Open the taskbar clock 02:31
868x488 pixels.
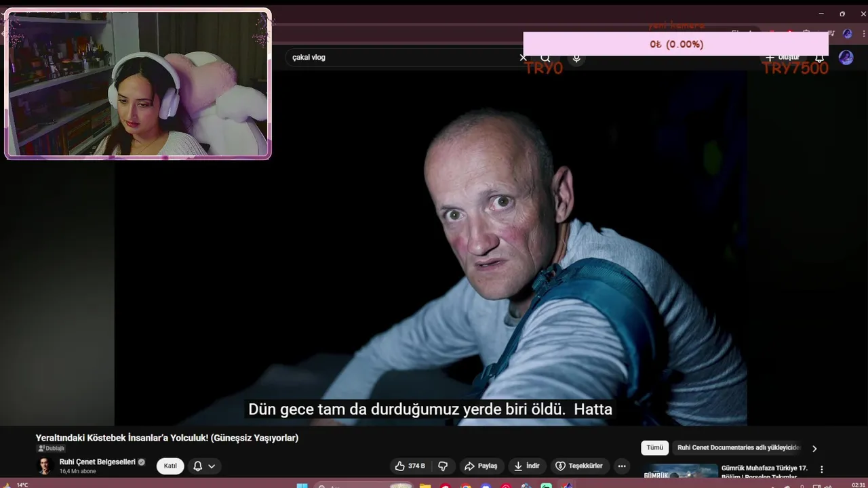(858, 485)
